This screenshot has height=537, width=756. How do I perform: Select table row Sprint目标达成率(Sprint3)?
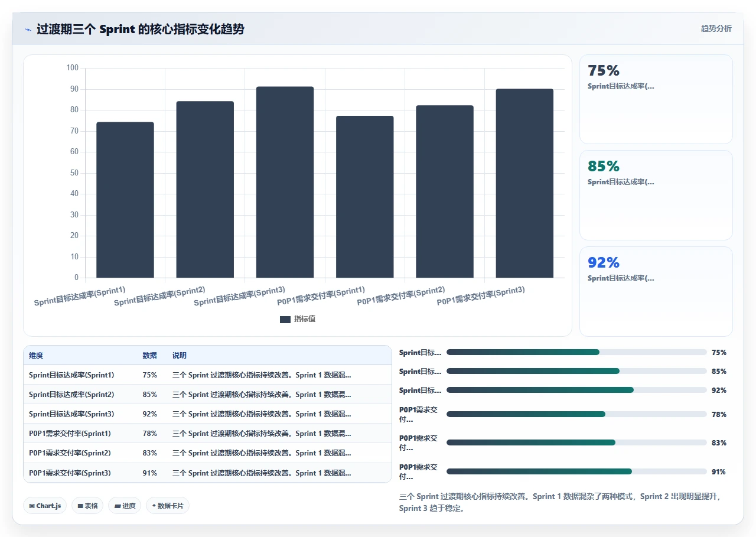tap(207, 414)
